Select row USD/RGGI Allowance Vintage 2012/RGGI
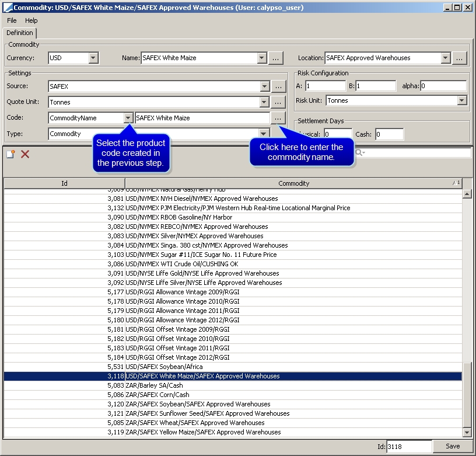Viewport: 476px width, 456px height. tap(233, 320)
